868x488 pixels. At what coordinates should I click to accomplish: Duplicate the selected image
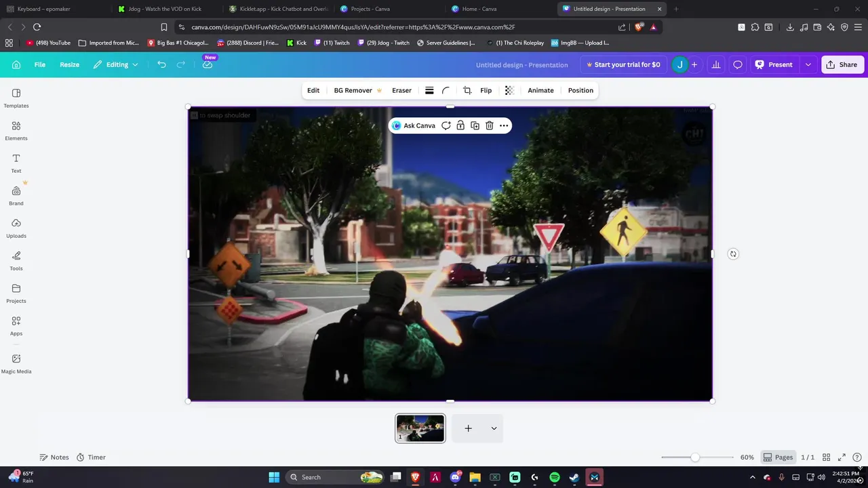point(475,125)
